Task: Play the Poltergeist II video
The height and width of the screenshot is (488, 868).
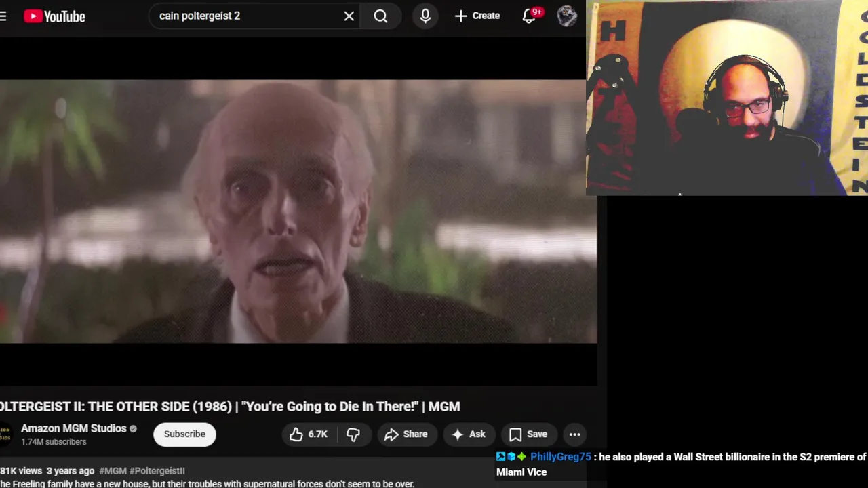Action: pyautogui.click(x=298, y=211)
